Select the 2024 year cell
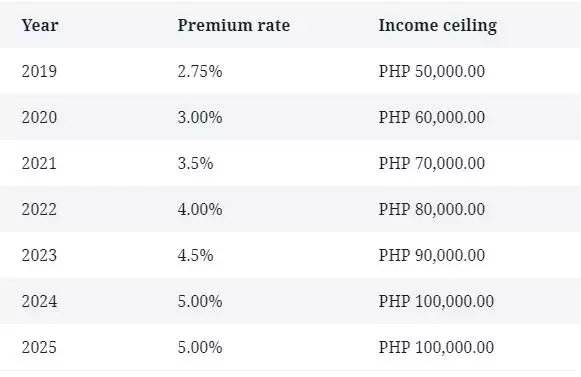 click(x=39, y=301)
